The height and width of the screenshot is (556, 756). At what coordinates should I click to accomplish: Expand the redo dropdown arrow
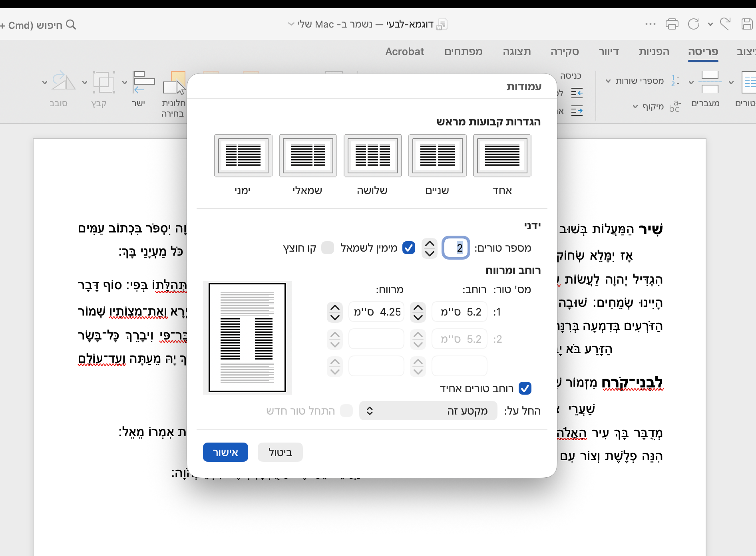tap(710, 24)
